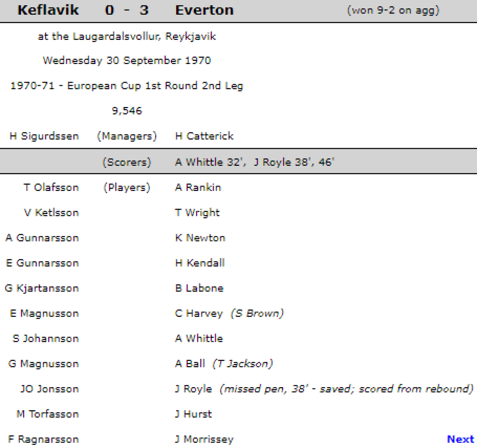The width and height of the screenshot is (477, 448).
Task: Click Keflavik player T Olafsson
Action: coord(51,187)
